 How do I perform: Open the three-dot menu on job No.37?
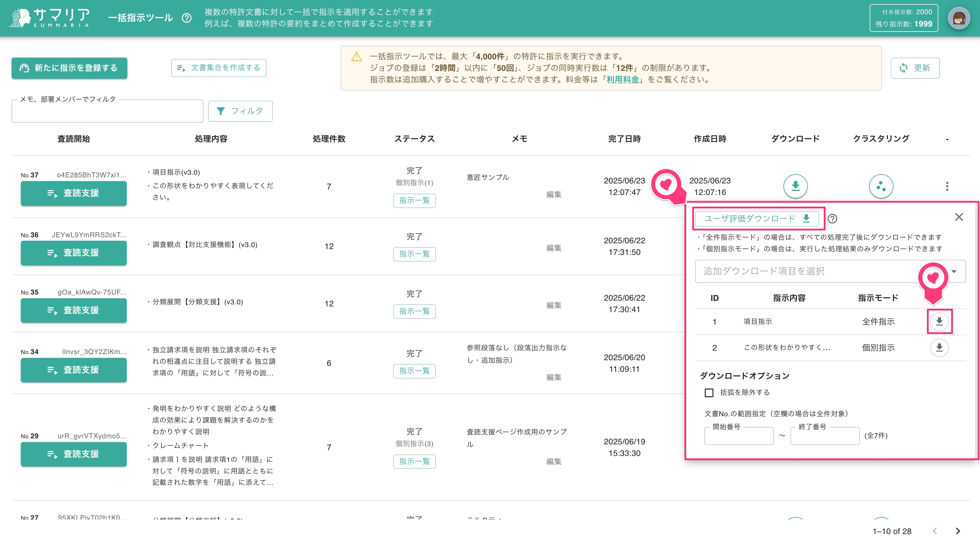(x=947, y=187)
